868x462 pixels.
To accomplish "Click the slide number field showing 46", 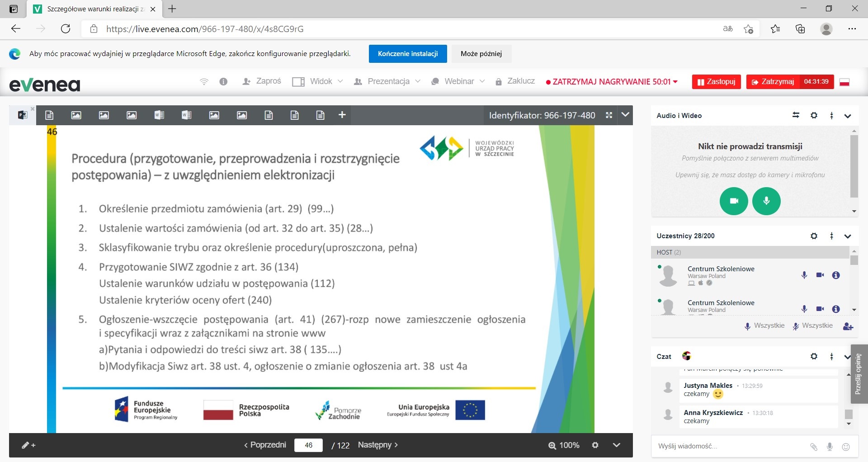I will click(x=308, y=445).
